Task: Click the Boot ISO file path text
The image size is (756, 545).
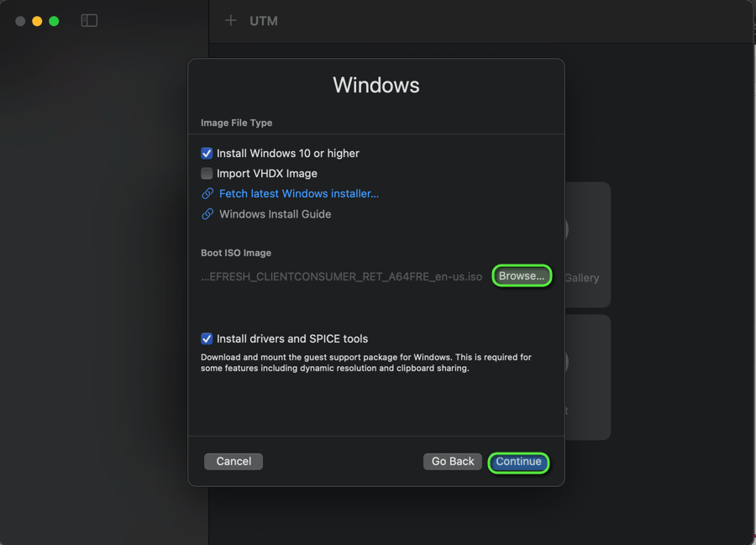Action: (342, 277)
